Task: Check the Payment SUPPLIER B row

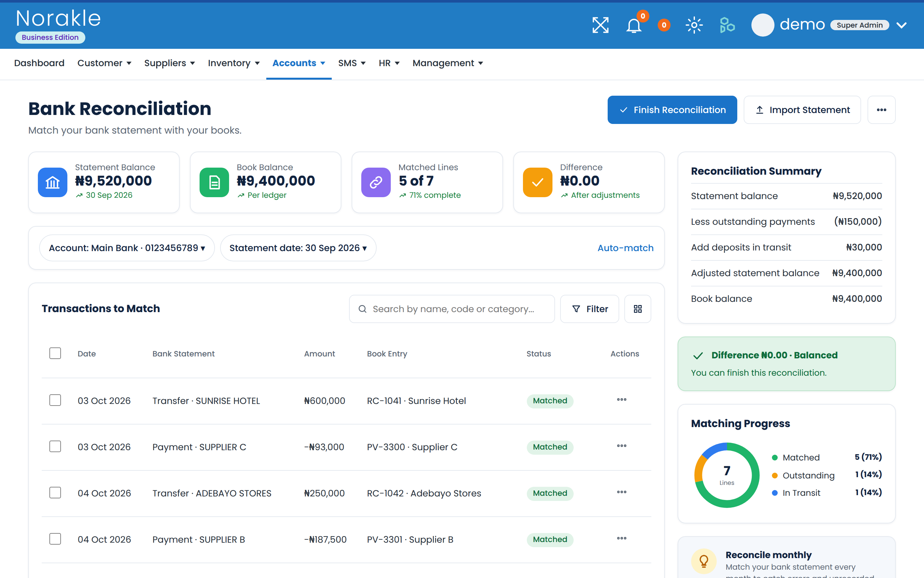Action: click(55, 539)
